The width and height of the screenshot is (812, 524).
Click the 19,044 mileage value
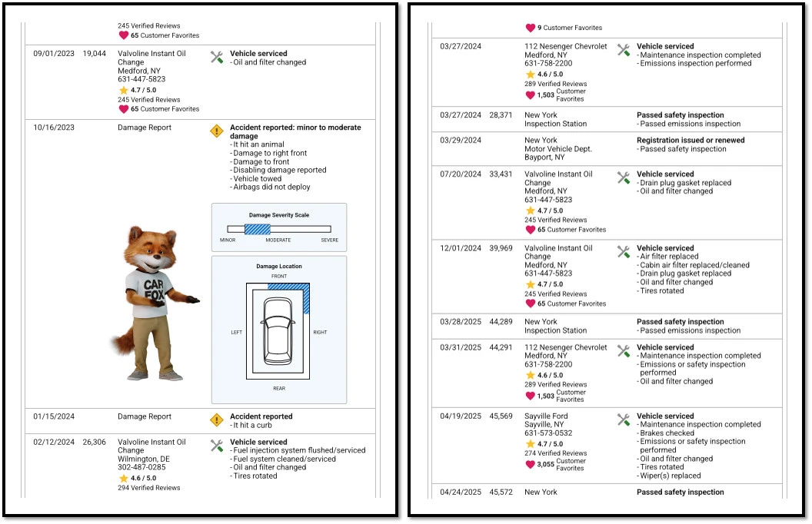tap(95, 54)
